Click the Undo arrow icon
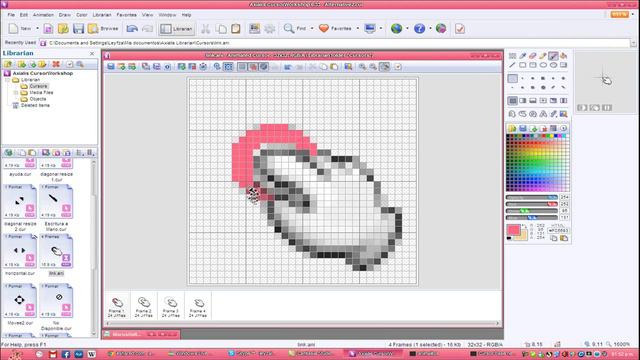The height and width of the screenshot is (360, 640). coord(132,29)
